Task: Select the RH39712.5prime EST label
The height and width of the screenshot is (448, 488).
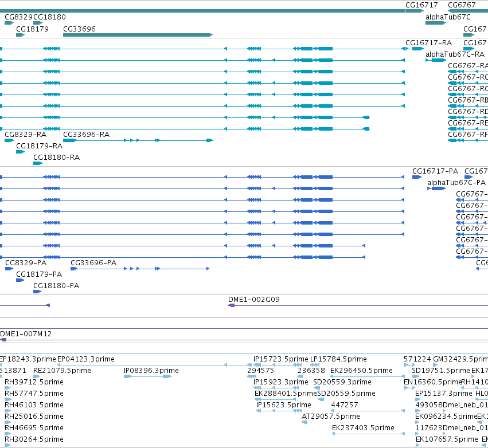Action: coord(34,382)
